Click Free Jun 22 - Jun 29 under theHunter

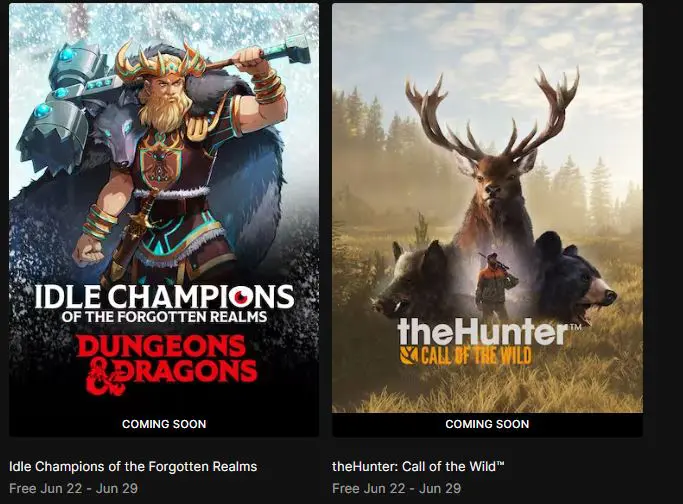[x=396, y=488]
